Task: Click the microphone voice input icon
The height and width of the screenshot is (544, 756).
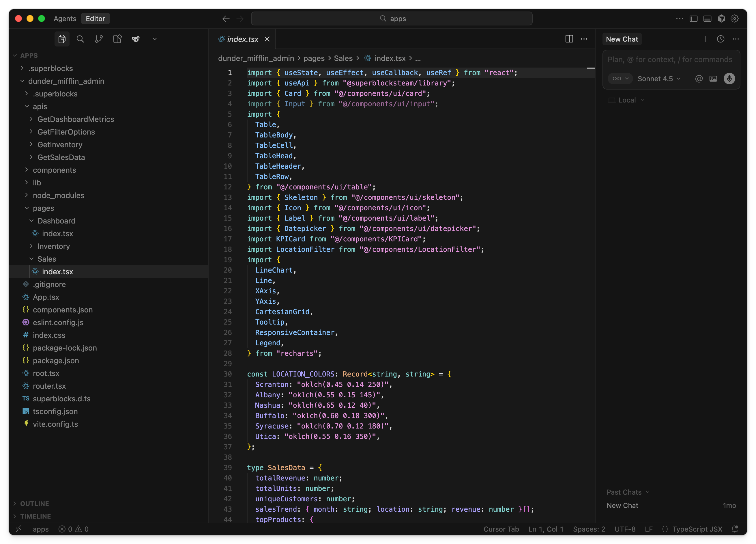Action: [729, 79]
